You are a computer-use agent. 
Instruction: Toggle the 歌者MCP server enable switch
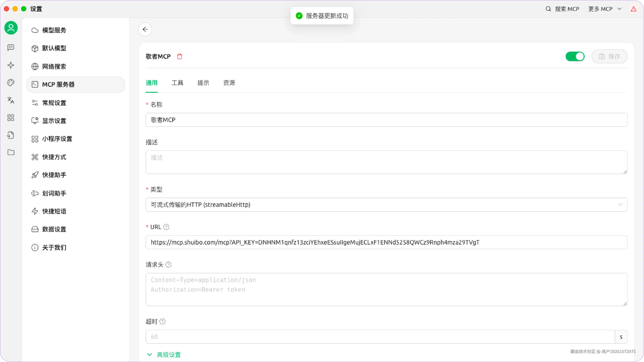click(x=575, y=56)
